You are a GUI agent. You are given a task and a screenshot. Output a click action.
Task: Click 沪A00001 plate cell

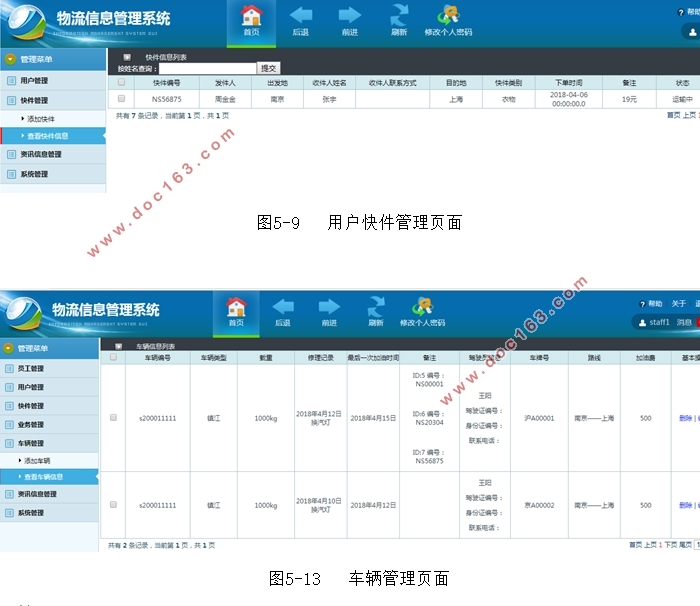click(x=539, y=418)
